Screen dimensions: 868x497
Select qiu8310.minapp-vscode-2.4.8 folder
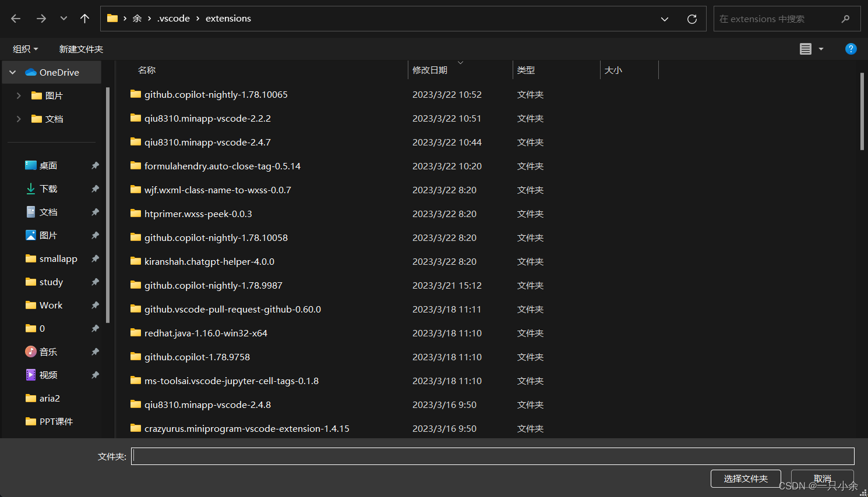[x=207, y=404]
